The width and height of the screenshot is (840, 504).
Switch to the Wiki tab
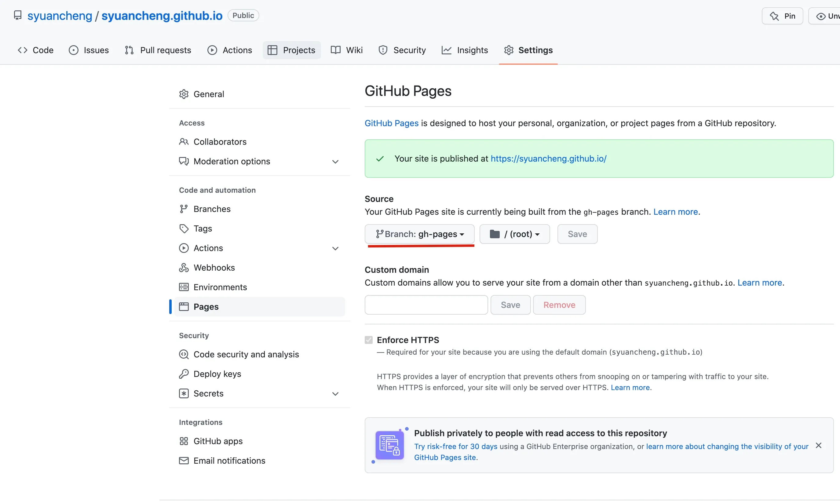pos(347,50)
